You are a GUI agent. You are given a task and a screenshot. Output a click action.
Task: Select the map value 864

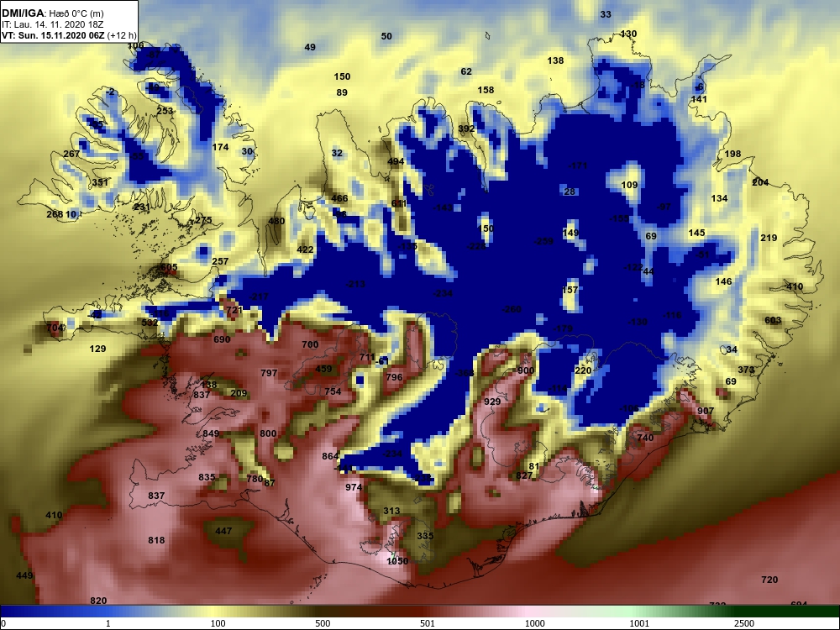click(330, 456)
